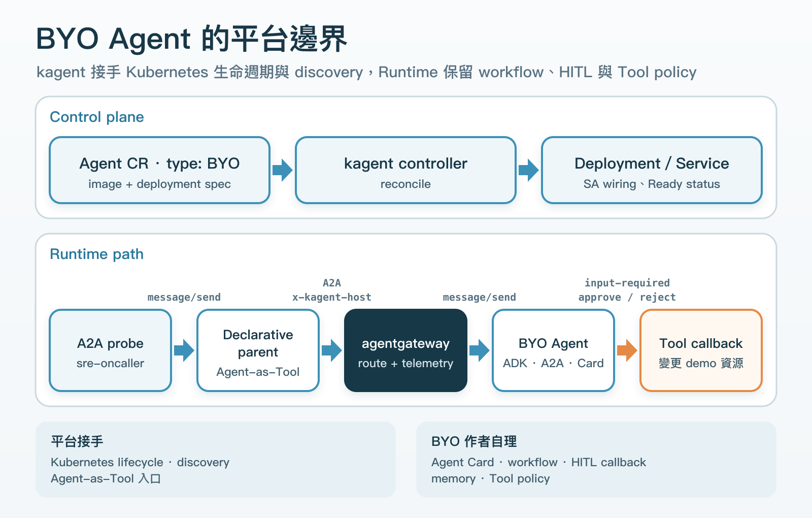Select the kagent controller box
812x518 pixels.
click(x=405, y=170)
